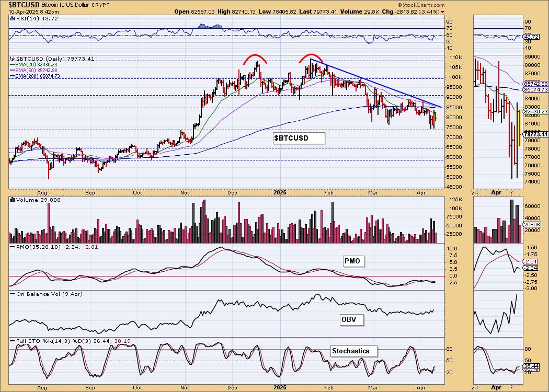549x392 pixels.
Task: Click the EMA(20) 82430.23 legend entry
Action: click(36, 65)
